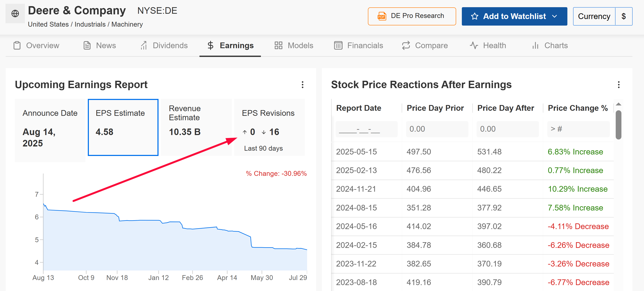Click the NYSE:DE ticker label
The width and height of the screenshot is (644, 291).
pos(157,11)
